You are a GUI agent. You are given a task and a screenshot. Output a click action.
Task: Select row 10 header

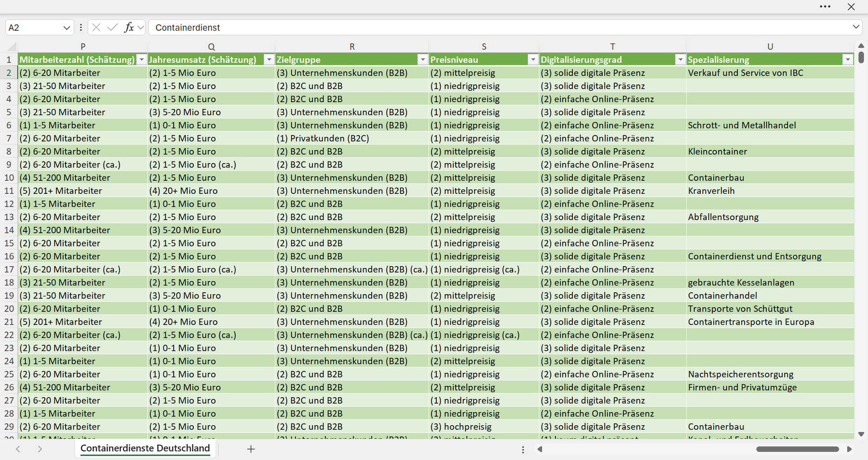[9, 177]
